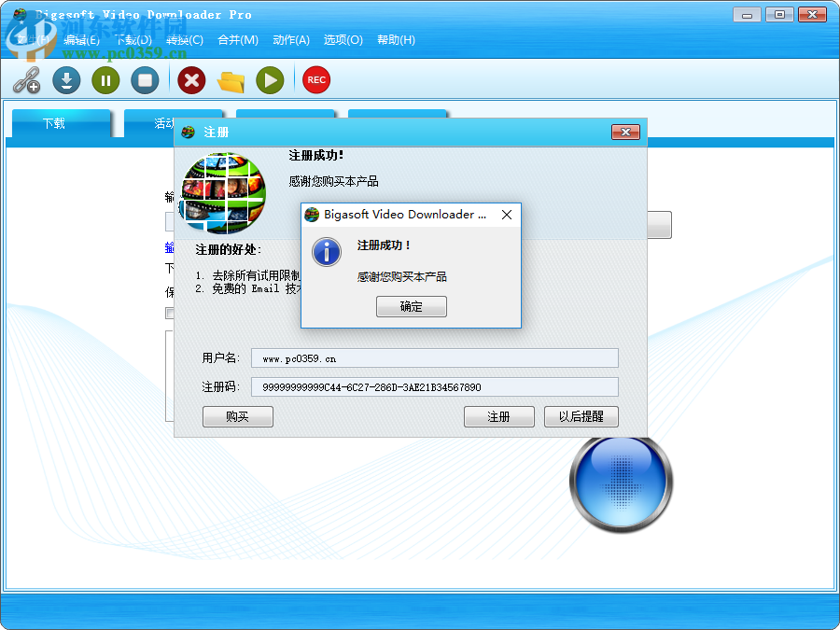
Task: Click the 以后提醒 button
Action: (x=582, y=416)
